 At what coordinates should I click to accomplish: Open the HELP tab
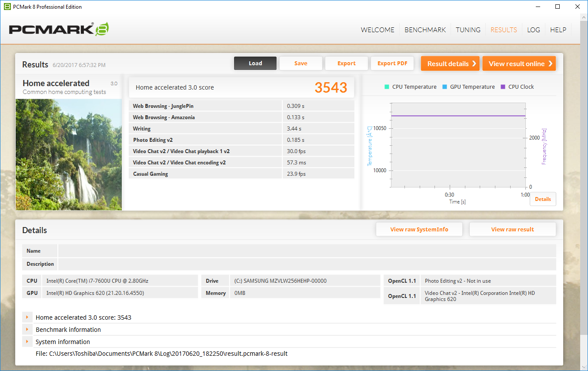(558, 30)
